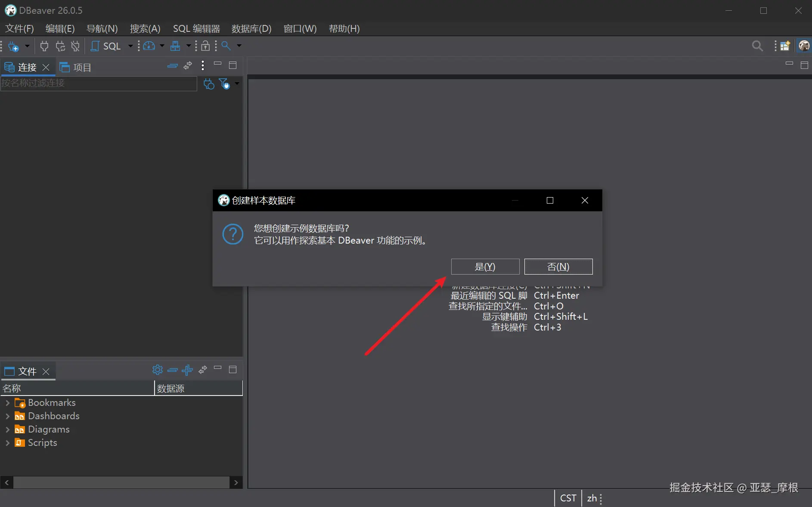The height and width of the screenshot is (507, 812).
Task: Click the Connect plug icon in toolbar
Action: coord(44,46)
